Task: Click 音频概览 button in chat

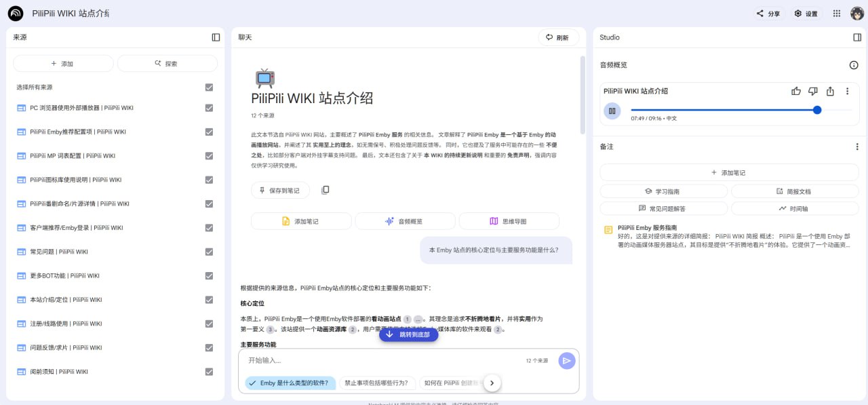Action: tap(405, 221)
